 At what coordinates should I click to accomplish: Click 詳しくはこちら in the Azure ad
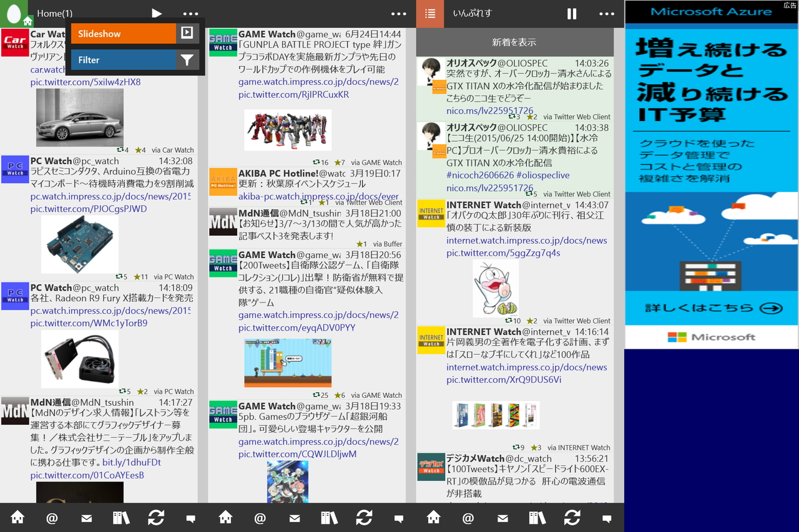712,308
